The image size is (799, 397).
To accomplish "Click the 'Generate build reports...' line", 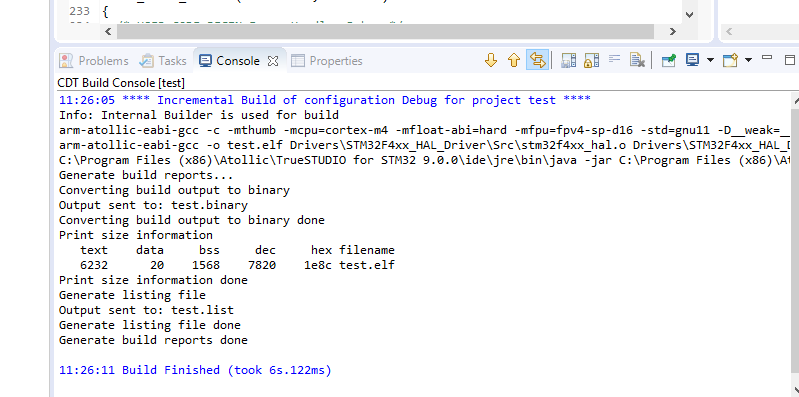I will (x=146, y=175).
